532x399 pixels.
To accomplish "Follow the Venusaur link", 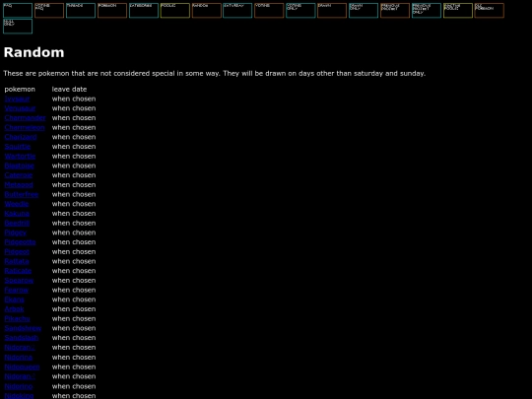I will tap(20, 108).
